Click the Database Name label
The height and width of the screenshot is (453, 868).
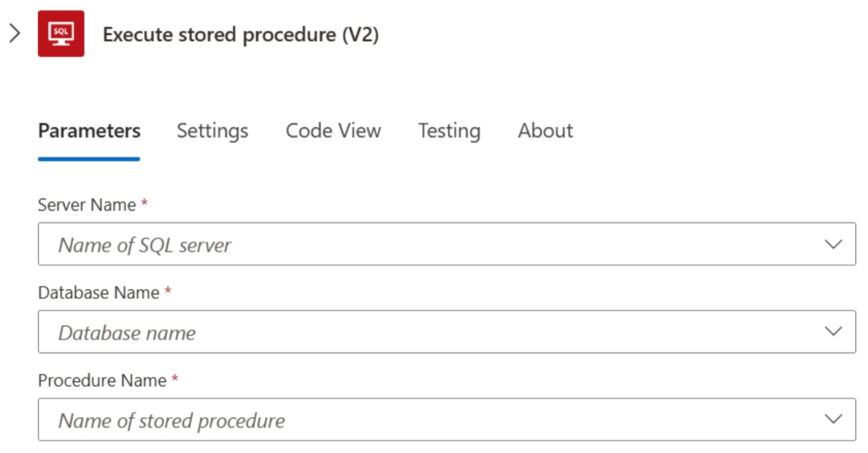point(98,292)
